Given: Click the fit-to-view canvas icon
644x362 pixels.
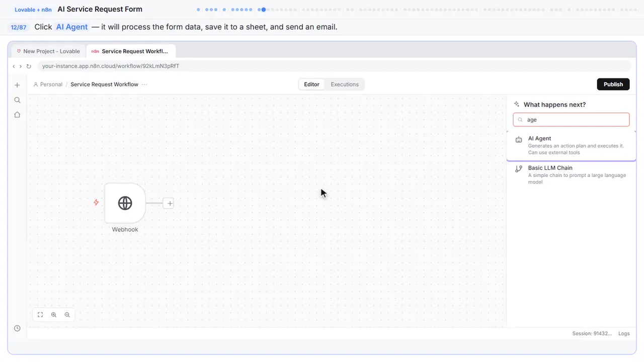Looking at the screenshot, I should click(x=40, y=315).
